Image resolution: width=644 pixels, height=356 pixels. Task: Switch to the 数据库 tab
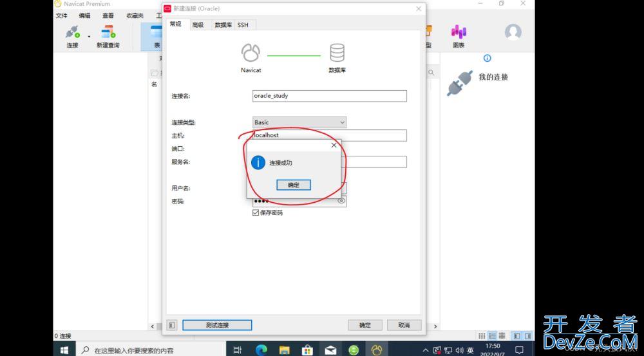223,25
